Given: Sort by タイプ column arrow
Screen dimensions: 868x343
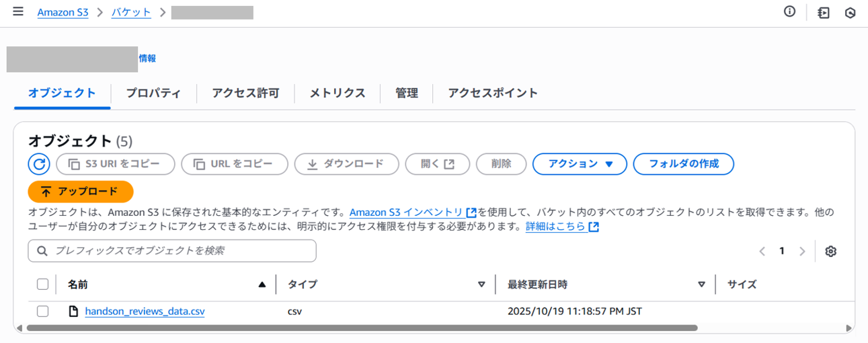Looking at the screenshot, I should tap(481, 284).
